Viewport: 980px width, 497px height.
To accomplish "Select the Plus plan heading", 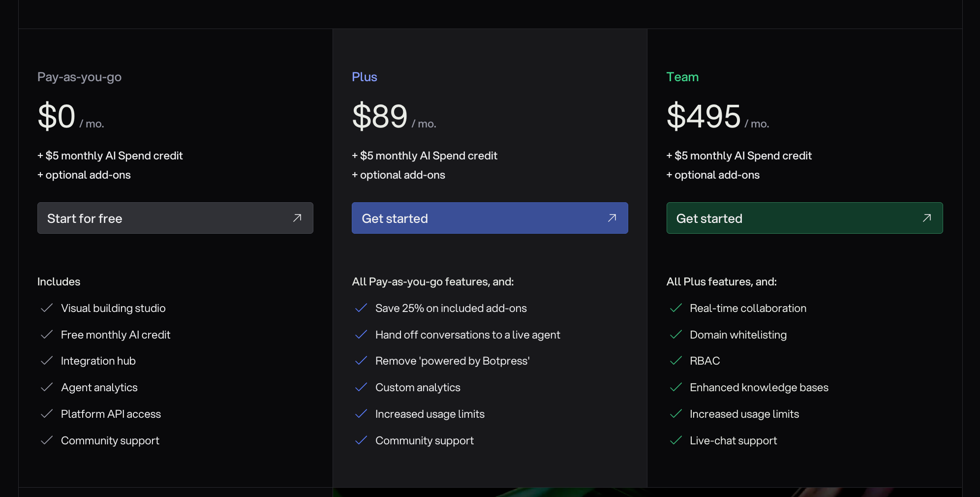I will tap(364, 77).
